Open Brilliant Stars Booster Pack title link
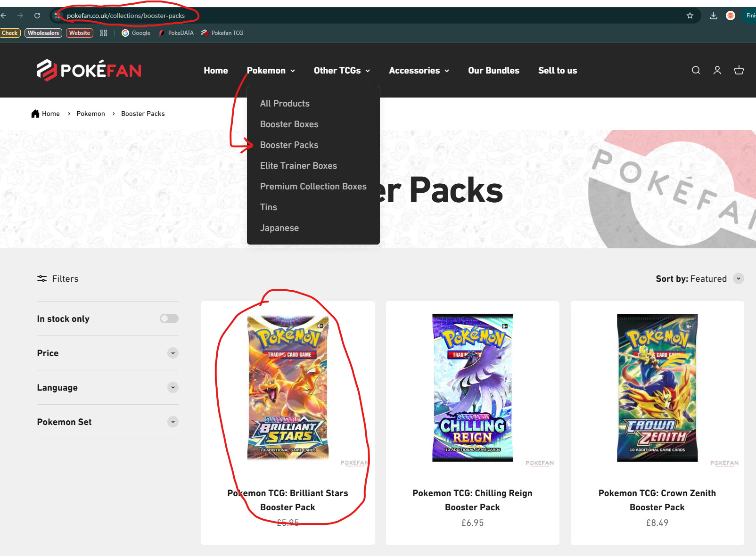Screen dimensions: 756x556 pyautogui.click(x=288, y=500)
